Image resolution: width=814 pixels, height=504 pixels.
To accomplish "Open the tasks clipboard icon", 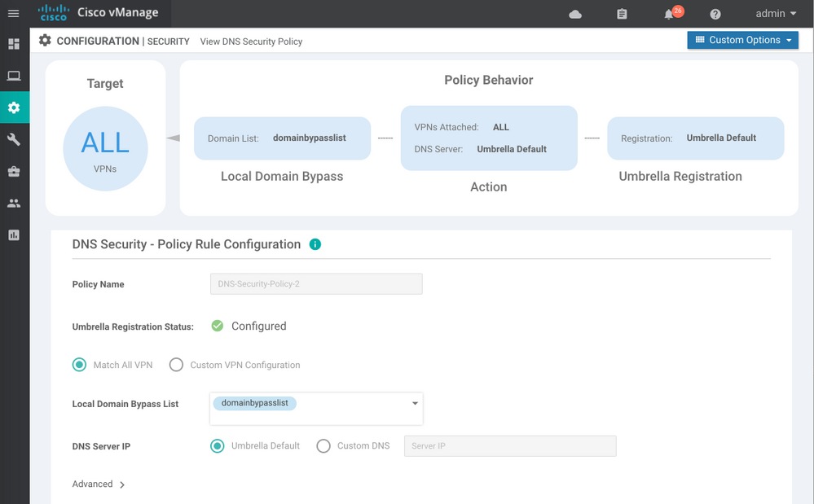I will point(623,14).
